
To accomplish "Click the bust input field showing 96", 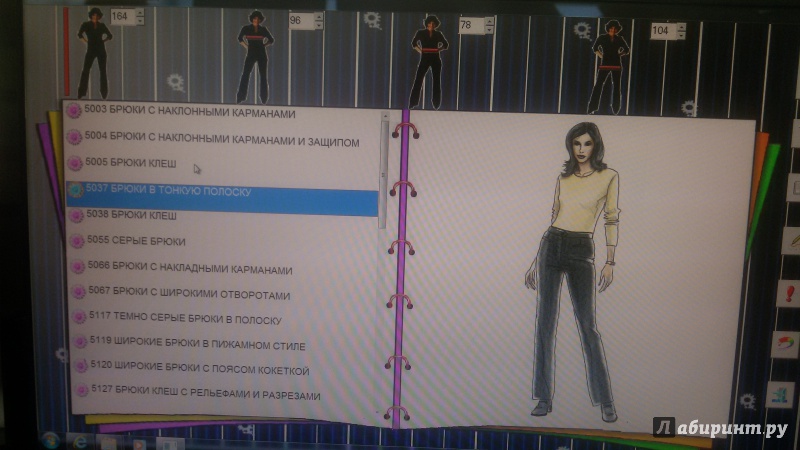I will coord(301,20).
